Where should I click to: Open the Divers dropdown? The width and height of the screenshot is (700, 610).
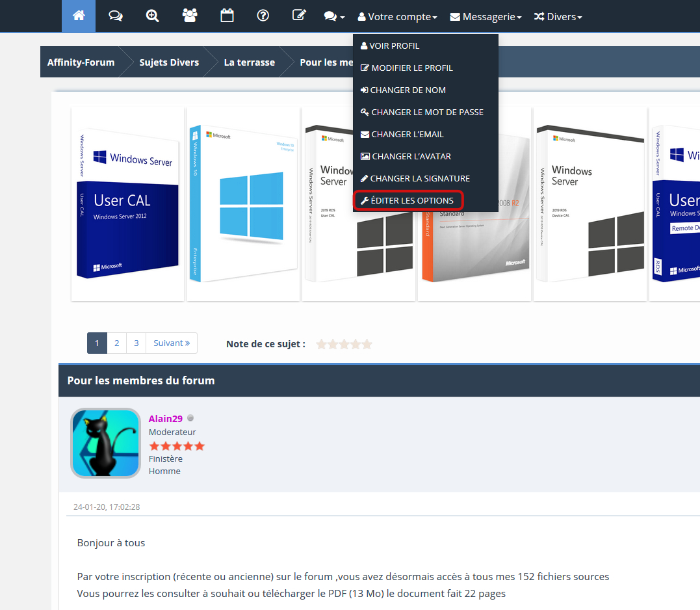(558, 17)
